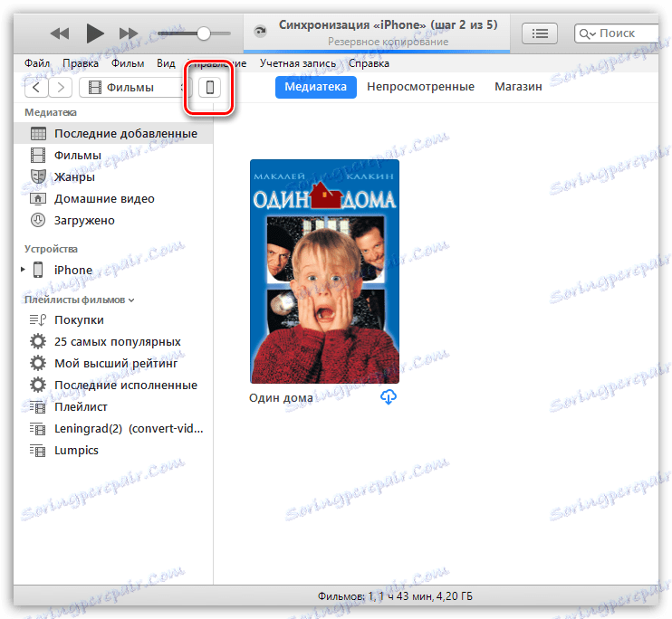The height and width of the screenshot is (619, 672).
Task: Click the fast-forward next button
Action: click(129, 33)
